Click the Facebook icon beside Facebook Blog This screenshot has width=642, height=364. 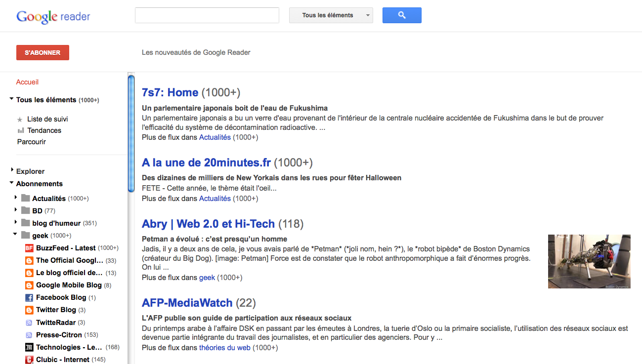[x=29, y=297]
